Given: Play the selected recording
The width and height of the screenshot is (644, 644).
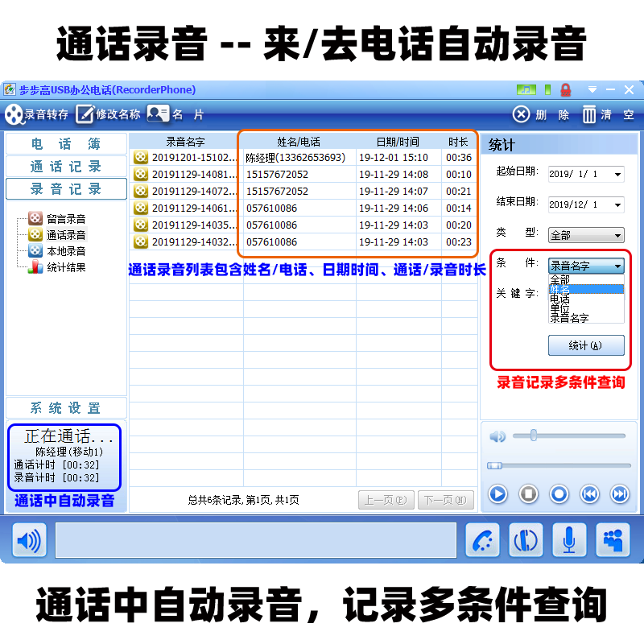Looking at the screenshot, I should coord(497,493).
